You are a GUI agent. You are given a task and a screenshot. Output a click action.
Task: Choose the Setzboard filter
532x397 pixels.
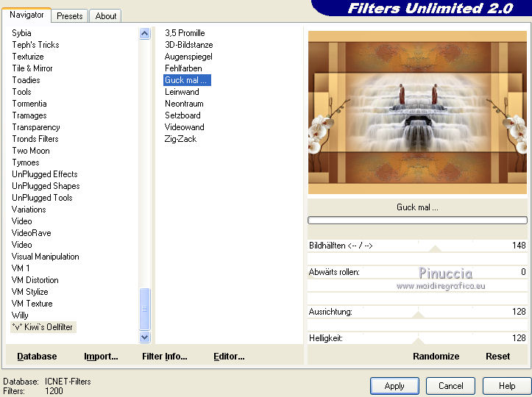pos(182,115)
